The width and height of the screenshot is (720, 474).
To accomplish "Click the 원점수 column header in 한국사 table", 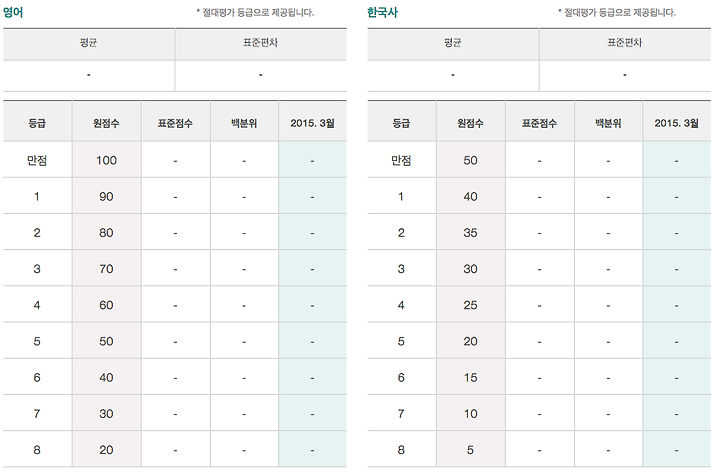I will (x=470, y=123).
